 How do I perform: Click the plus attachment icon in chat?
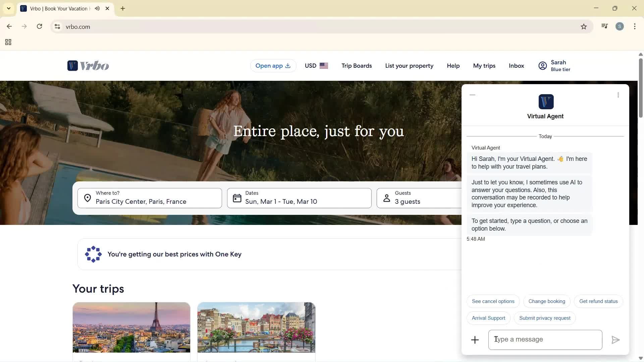coord(475,340)
